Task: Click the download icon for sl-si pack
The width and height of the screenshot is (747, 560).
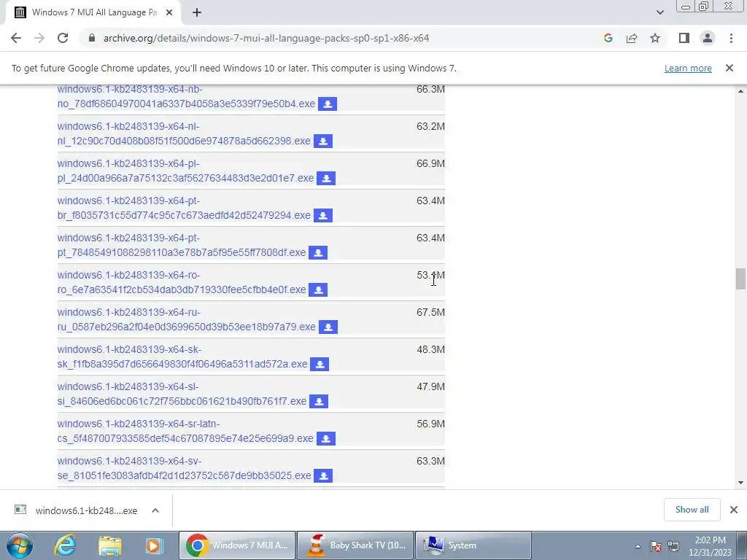Action: tap(319, 401)
